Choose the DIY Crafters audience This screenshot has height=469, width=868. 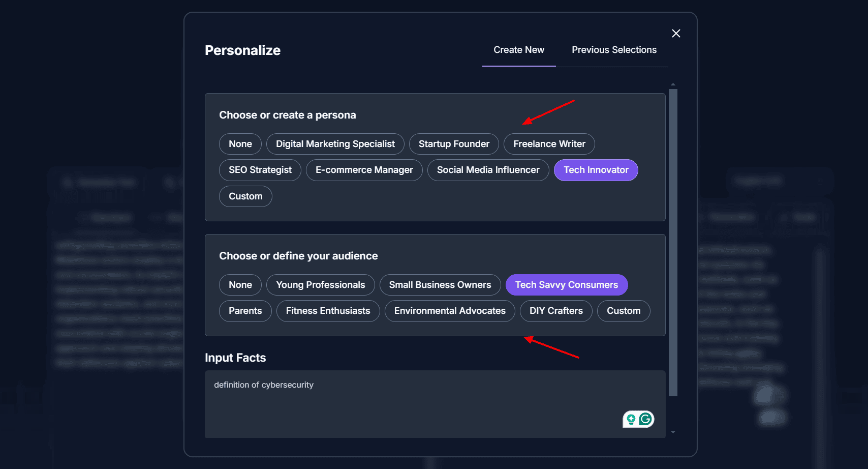(x=556, y=311)
